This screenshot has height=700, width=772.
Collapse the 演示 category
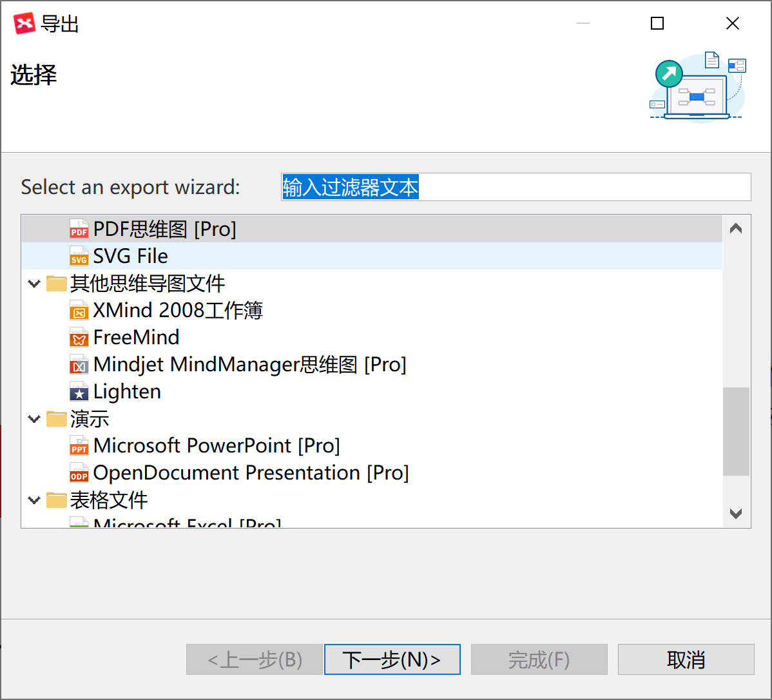tap(34, 419)
